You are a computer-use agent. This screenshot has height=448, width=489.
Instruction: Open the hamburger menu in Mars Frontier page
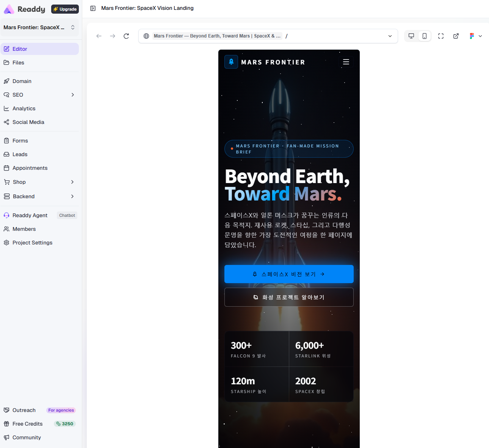pyautogui.click(x=346, y=62)
